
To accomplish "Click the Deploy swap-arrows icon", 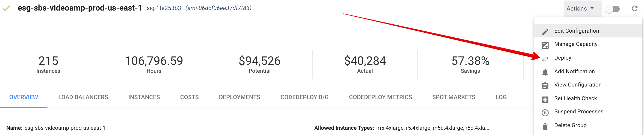I will pyautogui.click(x=545, y=59).
